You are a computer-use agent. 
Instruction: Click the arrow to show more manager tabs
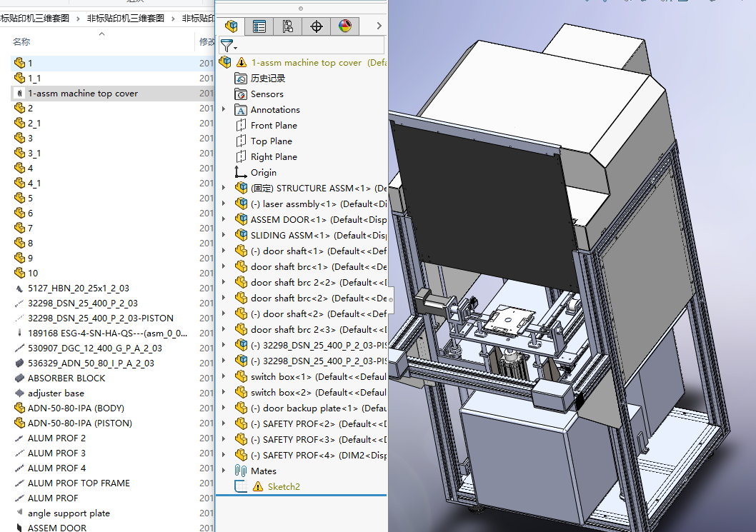(379, 26)
